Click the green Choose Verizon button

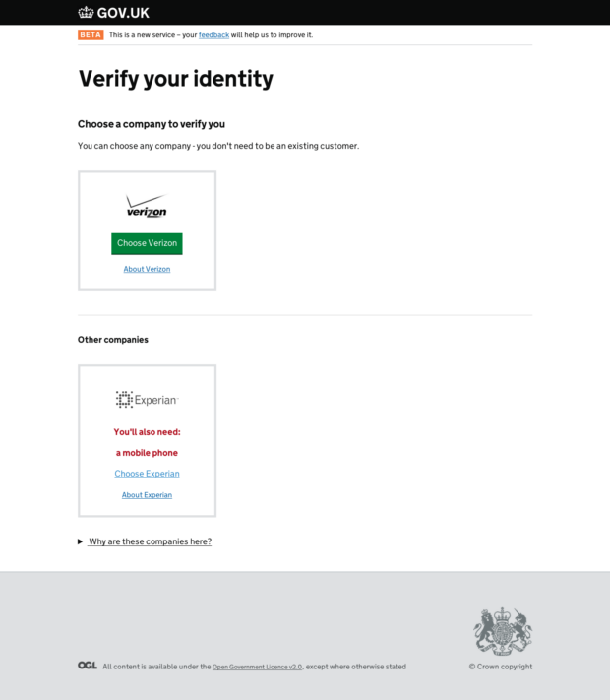[x=147, y=244]
